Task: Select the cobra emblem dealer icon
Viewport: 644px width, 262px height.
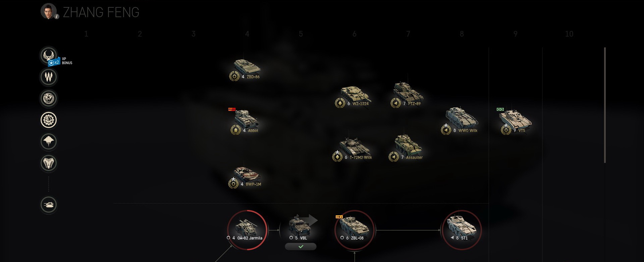Action: 49,163
